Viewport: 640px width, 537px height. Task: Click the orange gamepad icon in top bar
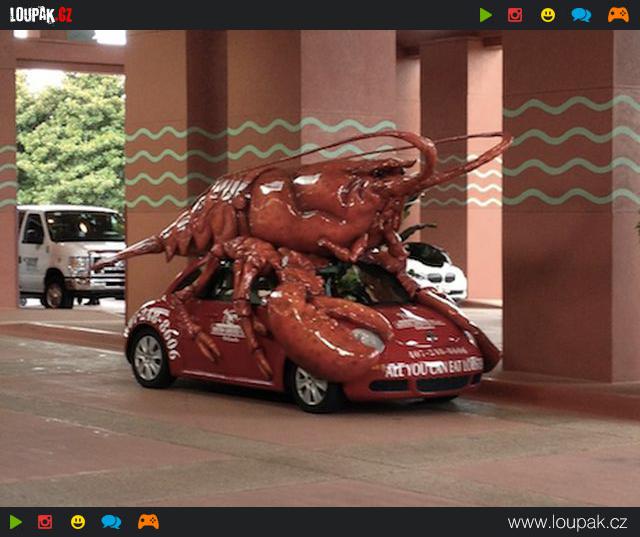coord(618,15)
